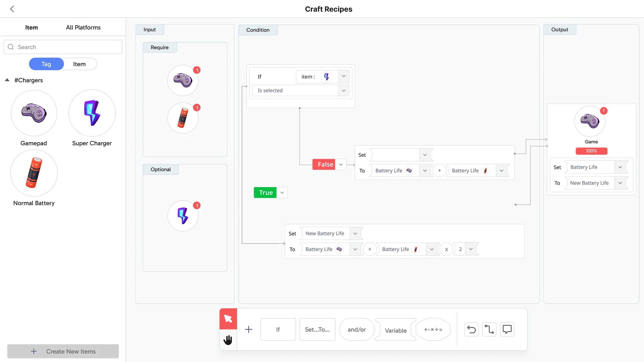Screen dimensions: 644x362
Task: Open the multiplier 2 dropdown
Action: click(x=471, y=249)
